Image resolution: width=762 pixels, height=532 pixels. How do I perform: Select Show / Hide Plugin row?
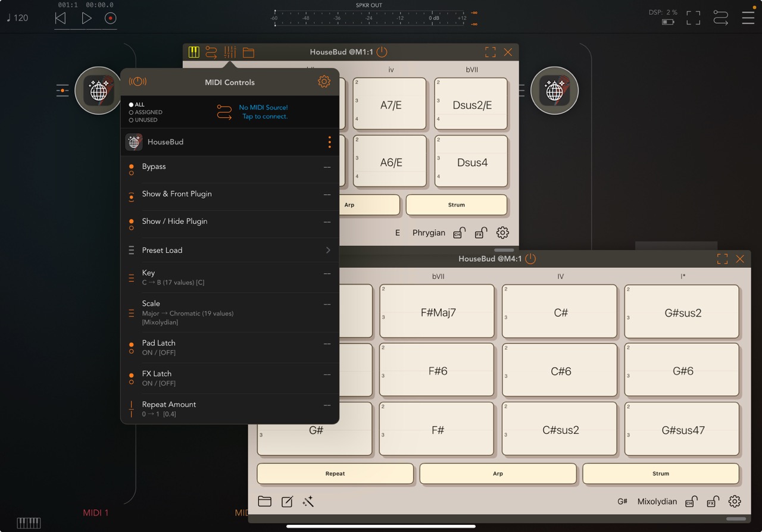[x=230, y=224]
